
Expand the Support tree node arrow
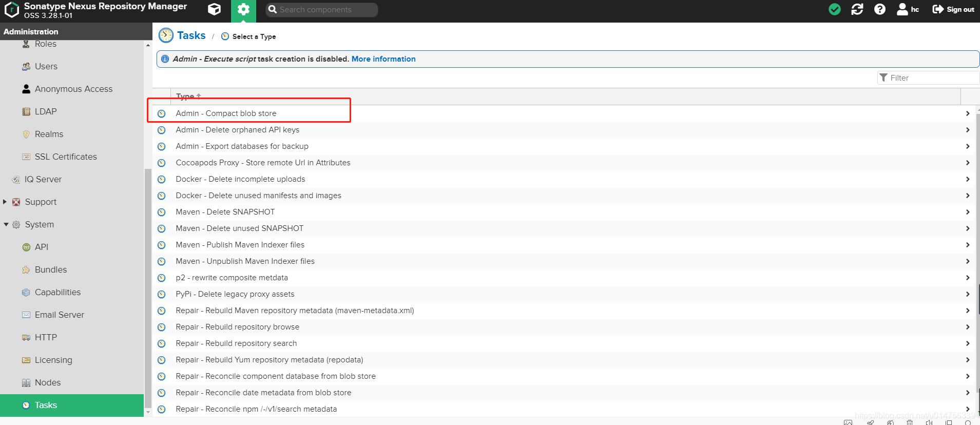coord(5,202)
